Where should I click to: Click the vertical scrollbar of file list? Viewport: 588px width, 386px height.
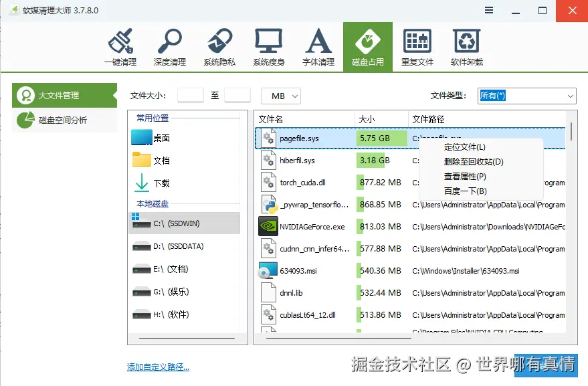(x=571, y=131)
